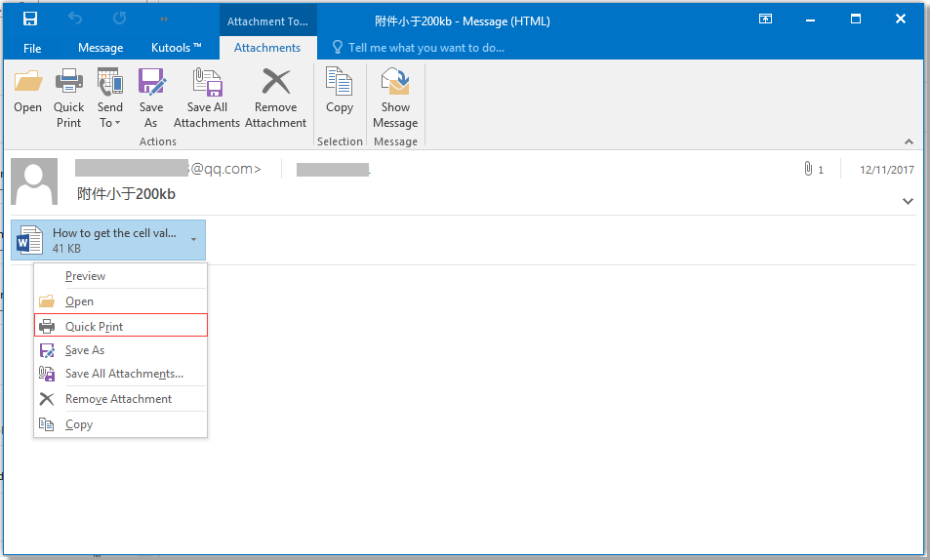Open the Send To dropdown in ribbon
Viewport: 930px width, 560px height.
pos(109,99)
